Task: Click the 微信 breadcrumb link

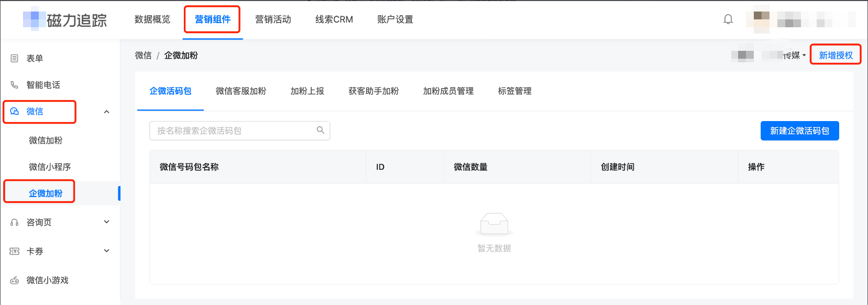Action: (x=143, y=56)
